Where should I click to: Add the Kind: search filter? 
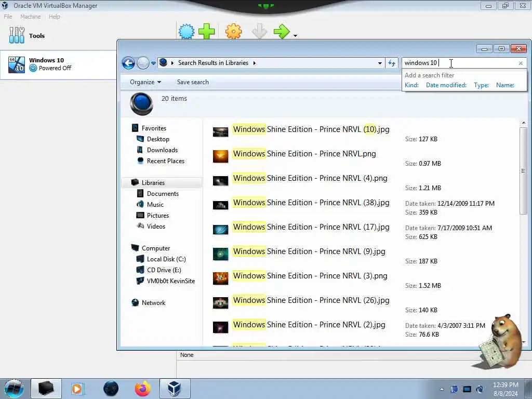coord(411,85)
